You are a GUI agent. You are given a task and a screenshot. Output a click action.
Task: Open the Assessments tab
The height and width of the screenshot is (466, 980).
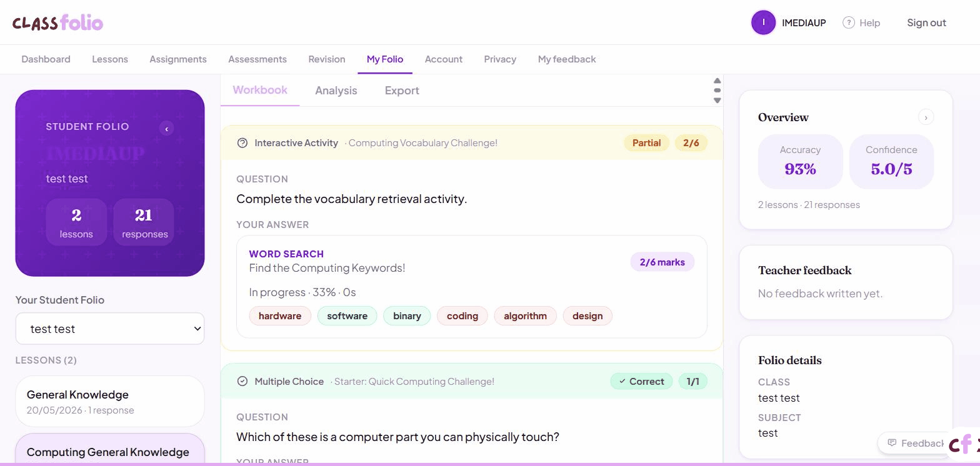pos(257,59)
